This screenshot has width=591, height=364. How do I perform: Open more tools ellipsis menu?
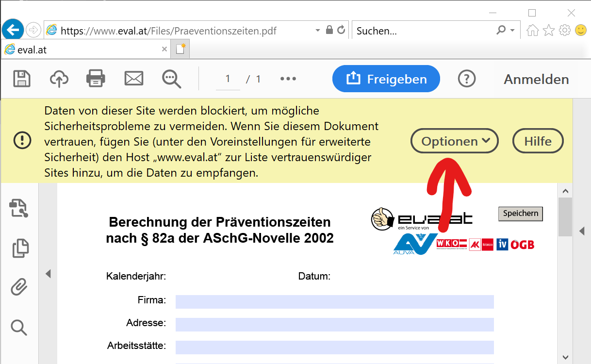pos(288,79)
